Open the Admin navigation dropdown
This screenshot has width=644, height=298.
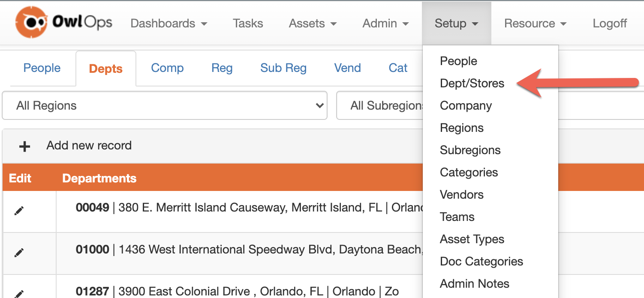click(x=385, y=24)
